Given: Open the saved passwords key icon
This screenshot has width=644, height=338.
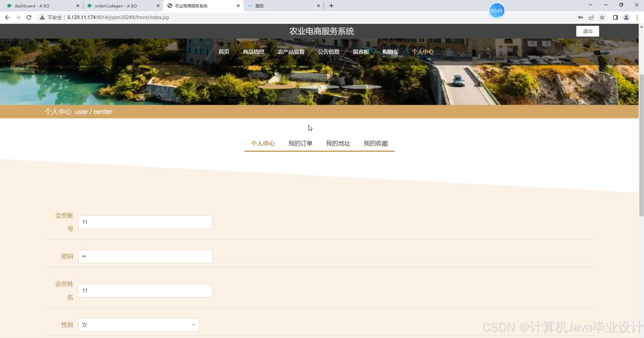Looking at the screenshot, I should tap(581, 17).
